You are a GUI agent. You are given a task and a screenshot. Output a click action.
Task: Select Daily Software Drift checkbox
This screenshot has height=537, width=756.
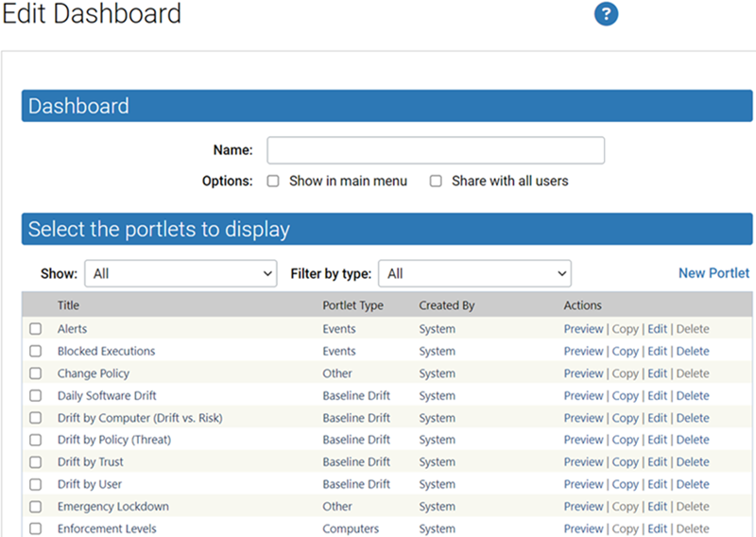point(35,395)
